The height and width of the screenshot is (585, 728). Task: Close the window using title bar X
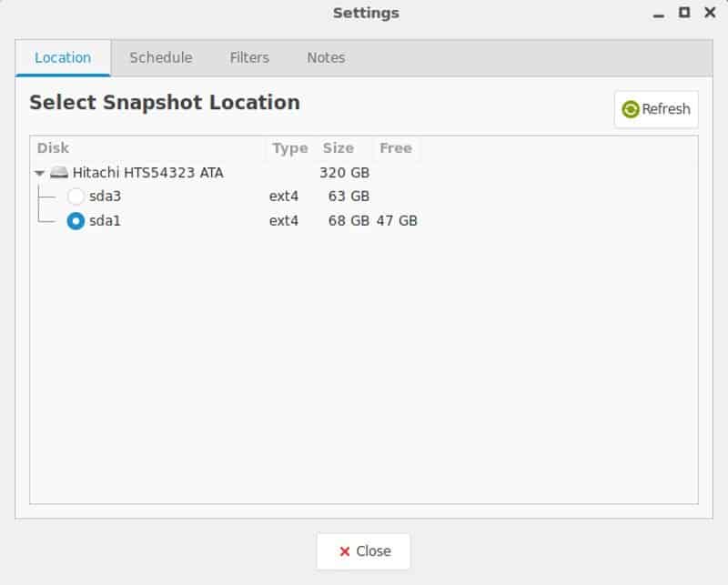(711, 13)
